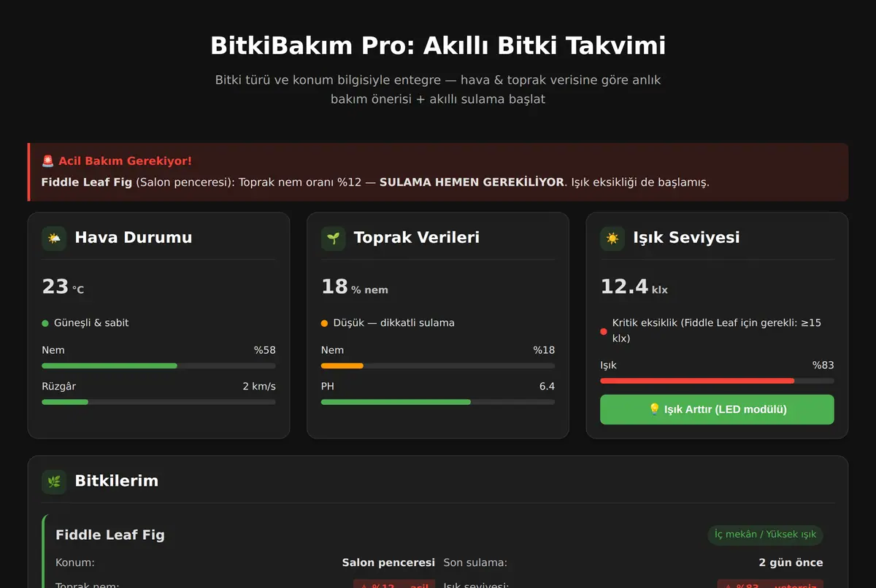This screenshot has height=588, width=876.
Task: Click the Rüzgâr progress bar
Action: (158, 402)
